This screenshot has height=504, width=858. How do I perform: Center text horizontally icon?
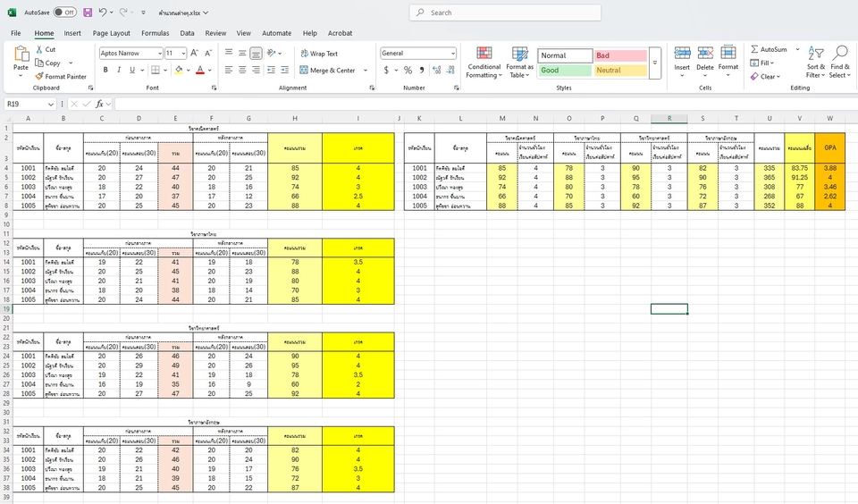coord(242,70)
